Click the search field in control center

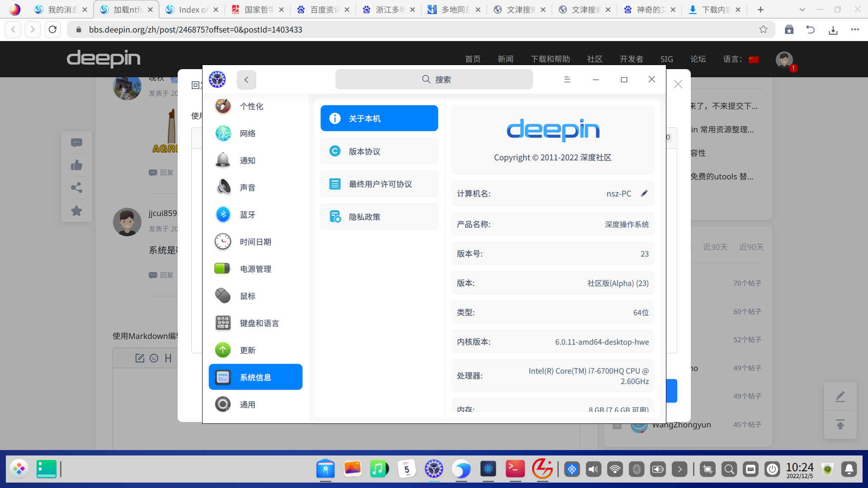(x=434, y=80)
